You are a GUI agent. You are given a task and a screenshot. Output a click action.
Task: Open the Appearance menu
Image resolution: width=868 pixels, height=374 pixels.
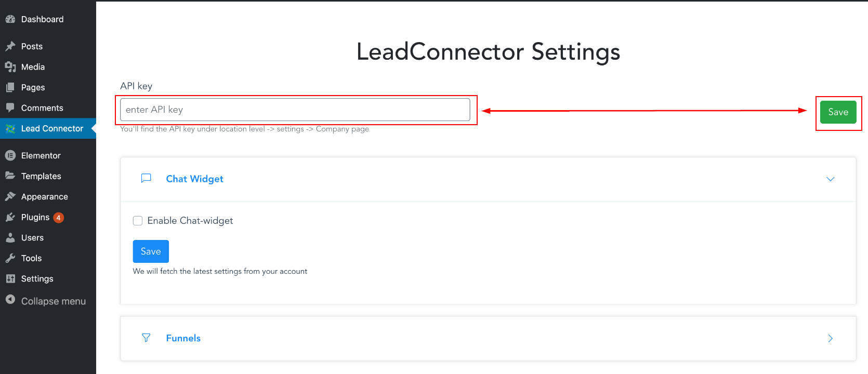(44, 196)
